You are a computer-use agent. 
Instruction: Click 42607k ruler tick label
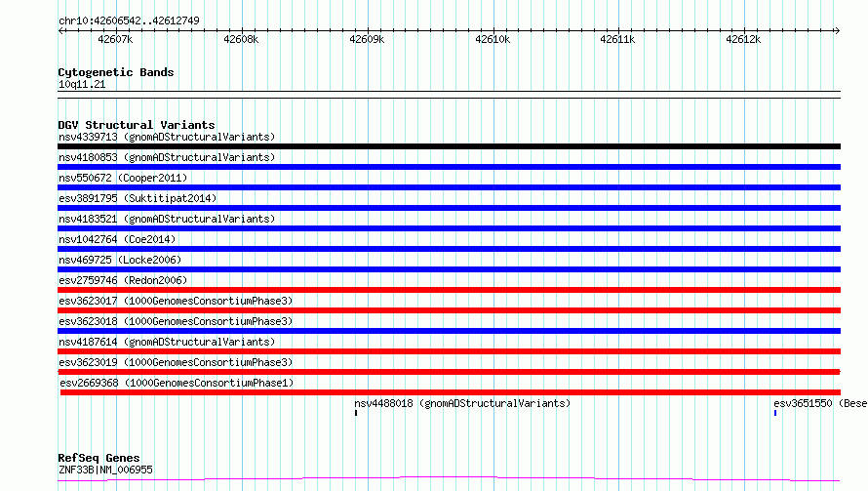pos(115,39)
